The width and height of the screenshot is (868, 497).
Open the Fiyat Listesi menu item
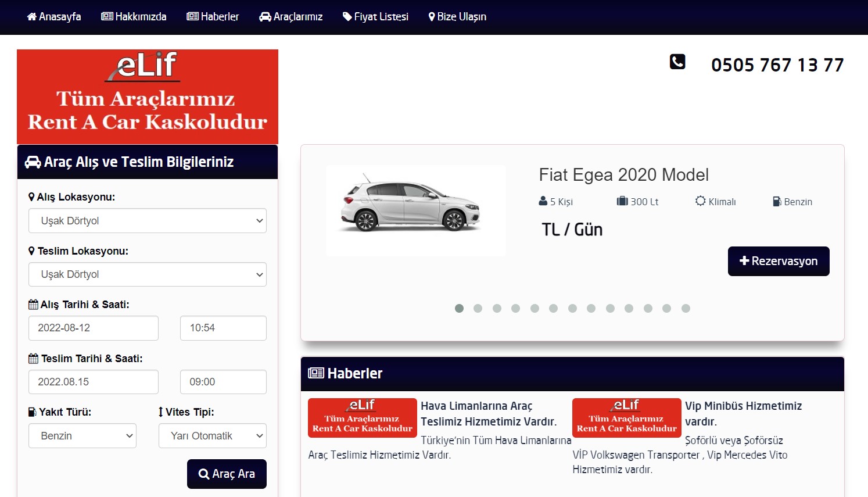point(375,17)
